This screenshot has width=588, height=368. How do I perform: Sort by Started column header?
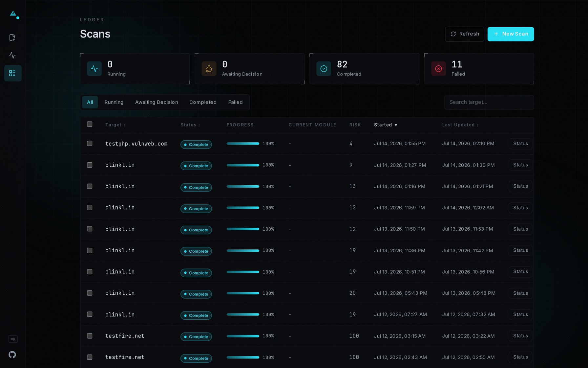386,125
